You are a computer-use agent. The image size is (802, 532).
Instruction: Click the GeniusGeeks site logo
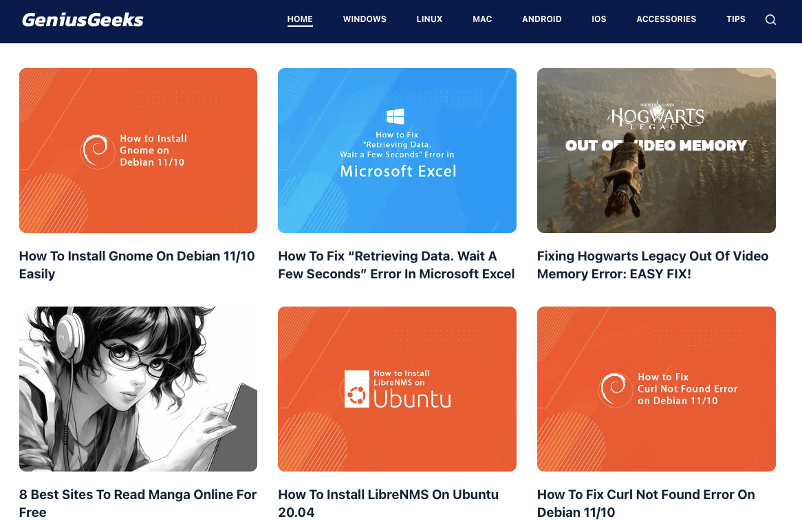tap(82, 19)
